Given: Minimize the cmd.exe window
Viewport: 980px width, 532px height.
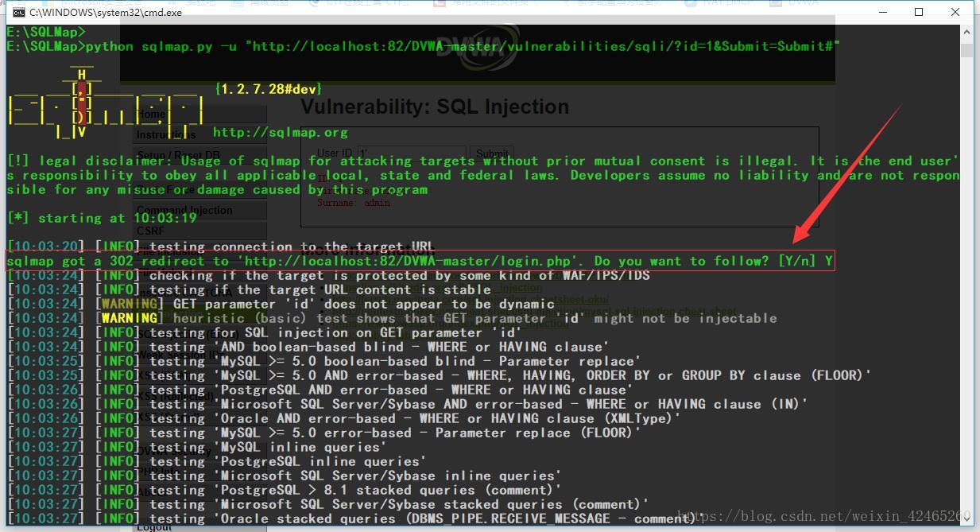Looking at the screenshot, I should pyautogui.click(x=884, y=12).
